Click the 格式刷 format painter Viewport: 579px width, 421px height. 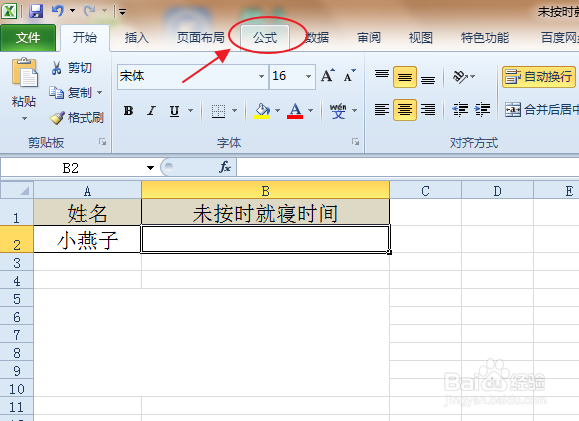(77, 118)
